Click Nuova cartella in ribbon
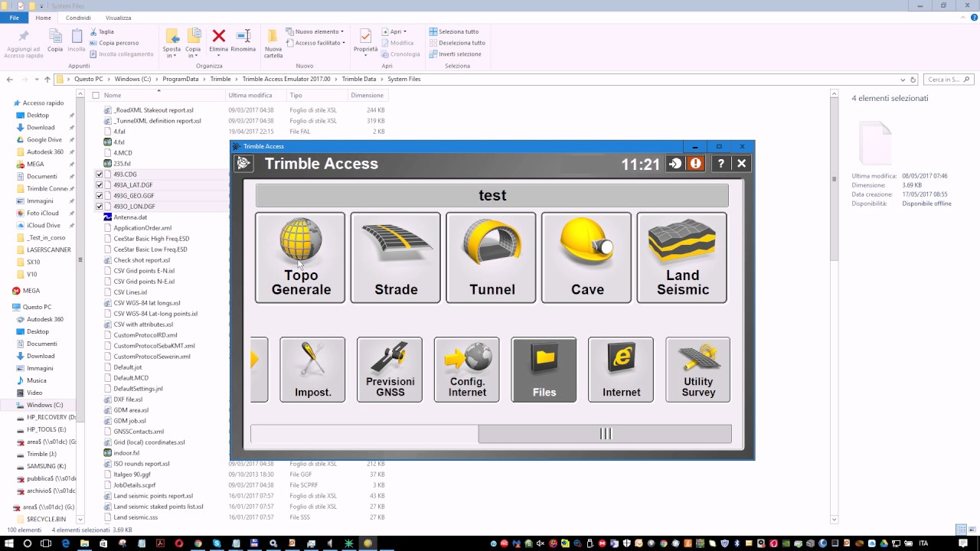This screenshot has width=980, height=551. [x=273, y=44]
